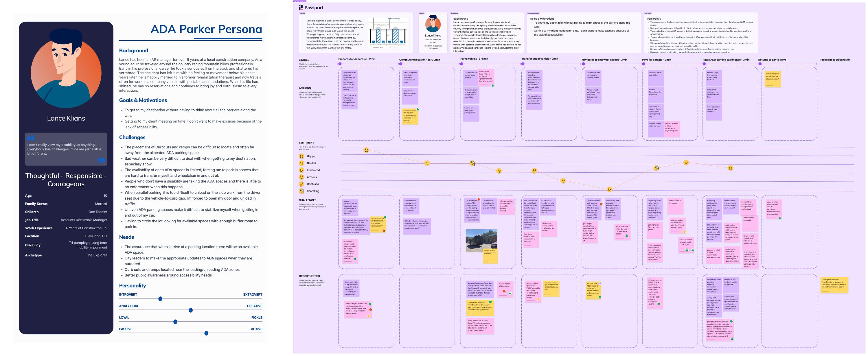Select 'The Explorer' archetype value
Screen dimensions: 868x356
tap(96, 255)
